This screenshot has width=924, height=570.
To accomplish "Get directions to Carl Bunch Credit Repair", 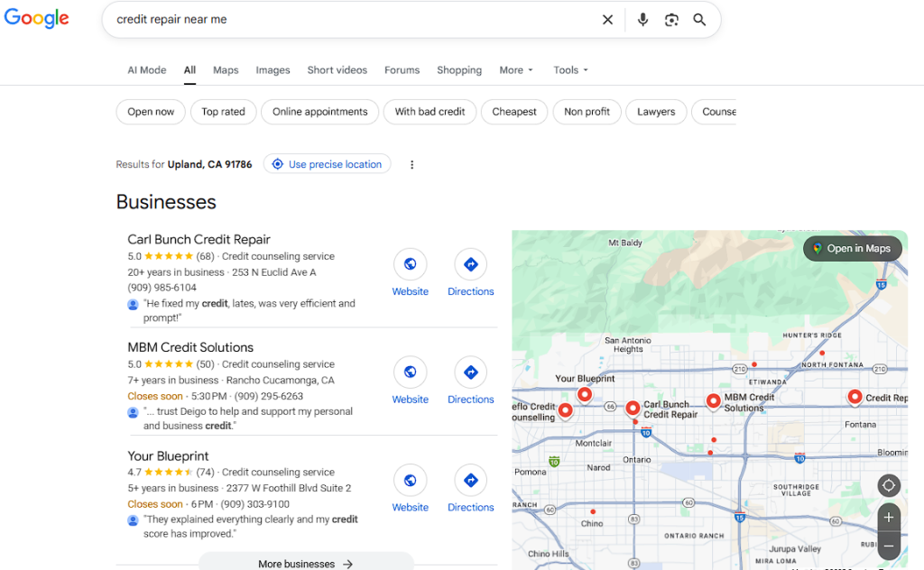I will [471, 264].
